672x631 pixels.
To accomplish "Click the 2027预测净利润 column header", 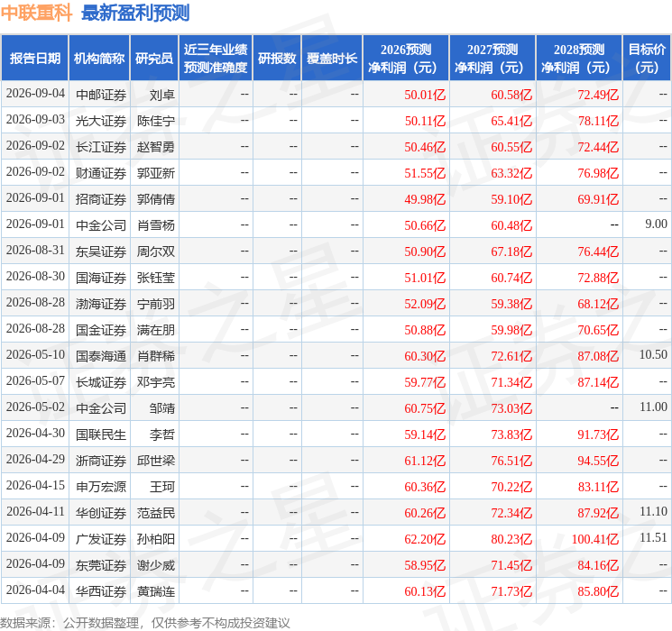I will pyautogui.click(x=492, y=59).
